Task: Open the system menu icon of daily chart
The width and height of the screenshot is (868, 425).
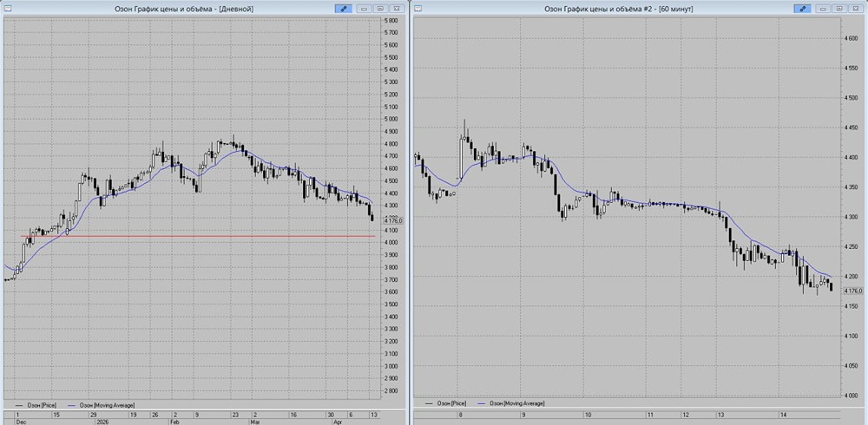Action: point(7,9)
